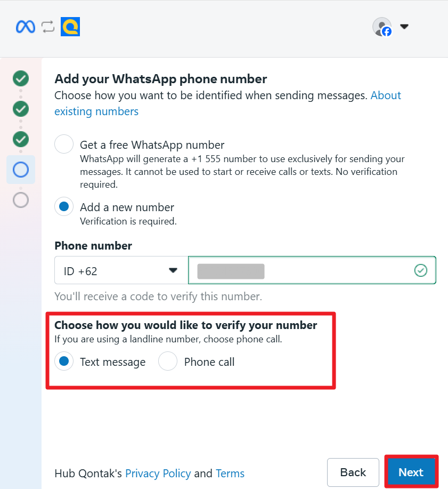Click the swap arrows icon in header
This screenshot has width=448, height=489.
pos(48,27)
